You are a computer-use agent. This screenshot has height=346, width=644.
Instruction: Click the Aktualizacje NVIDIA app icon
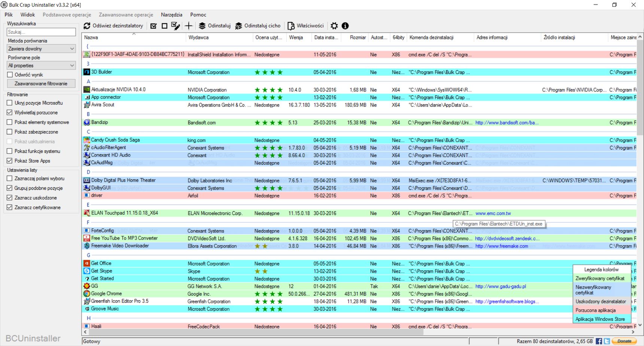click(87, 90)
